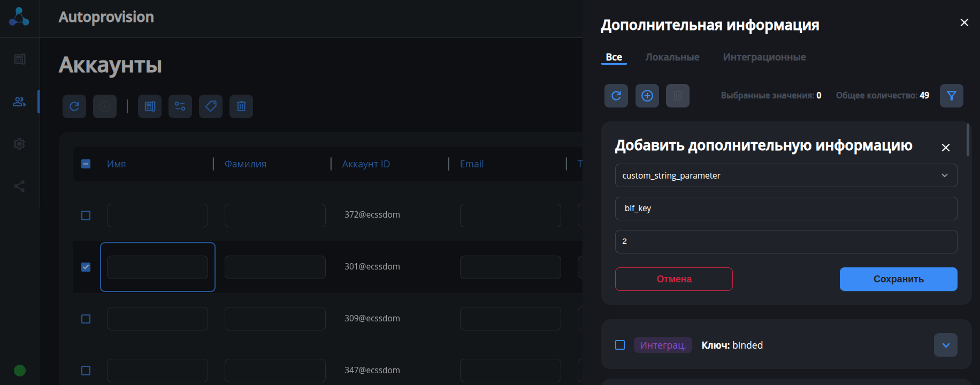Switch to the Интеграционные tab
Image resolution: width=980 pixels, height=385 pixels.
coord(764,57)
